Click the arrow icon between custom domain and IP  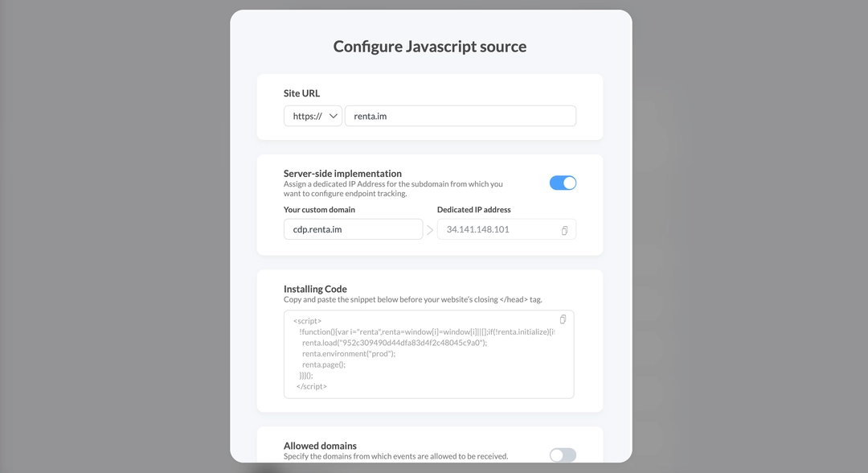tap(429, 230)
